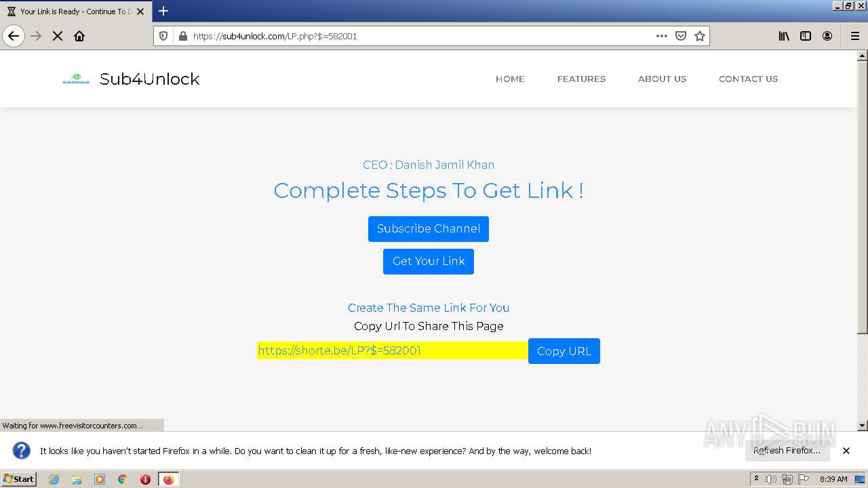The image size is (868, 488).
Task: Click the address bar URL
Action: click(275, 36)
